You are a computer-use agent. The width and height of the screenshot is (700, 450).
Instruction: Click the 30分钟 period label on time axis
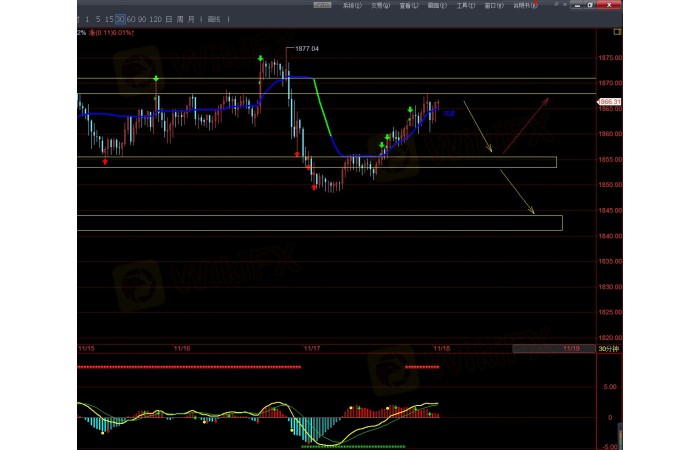pyautogui.click(x=609, y=348)
